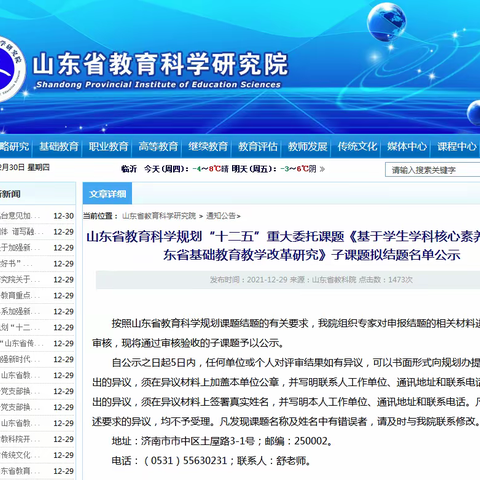Follow breadcrumb link 通知公告
Image resolution: width=480 pixels, height=480 pixels.
(x=221, y=216)
